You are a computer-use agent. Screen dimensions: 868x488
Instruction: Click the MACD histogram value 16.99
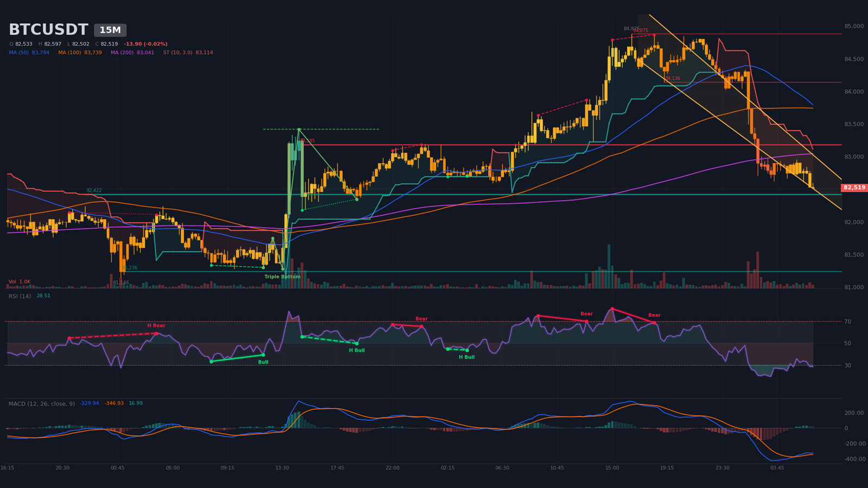[136, 403]
